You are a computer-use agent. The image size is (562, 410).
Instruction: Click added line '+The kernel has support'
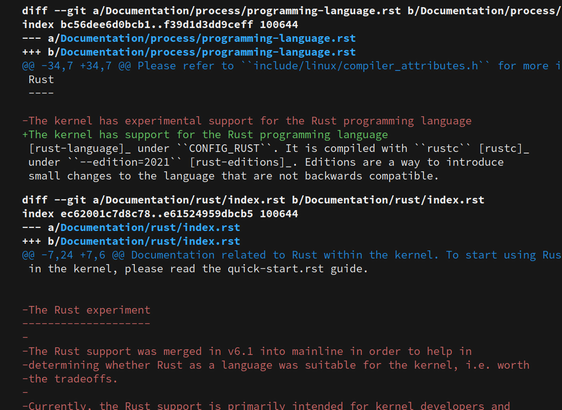[x=205, y=135]
